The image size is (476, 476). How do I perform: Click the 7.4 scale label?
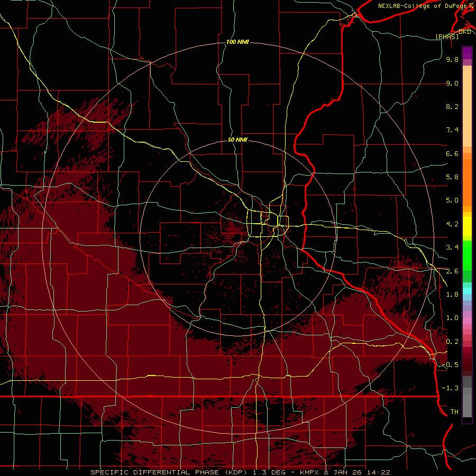pos(452,130)
